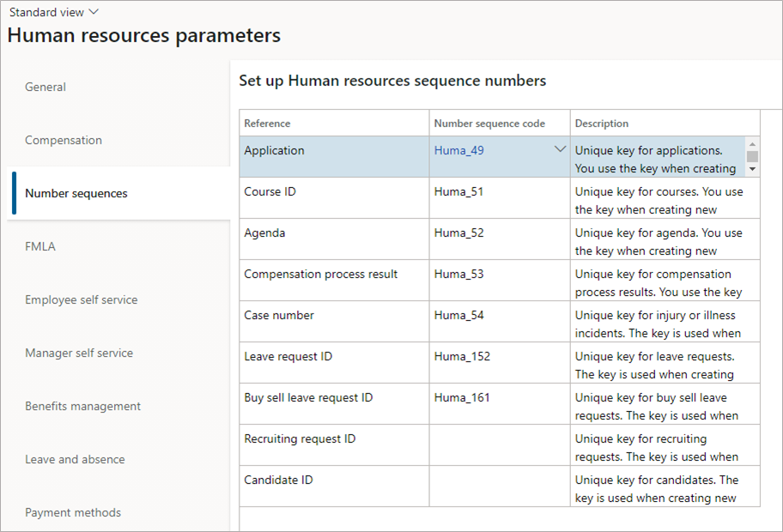Open the Payment methods section

tap(72, 512)
